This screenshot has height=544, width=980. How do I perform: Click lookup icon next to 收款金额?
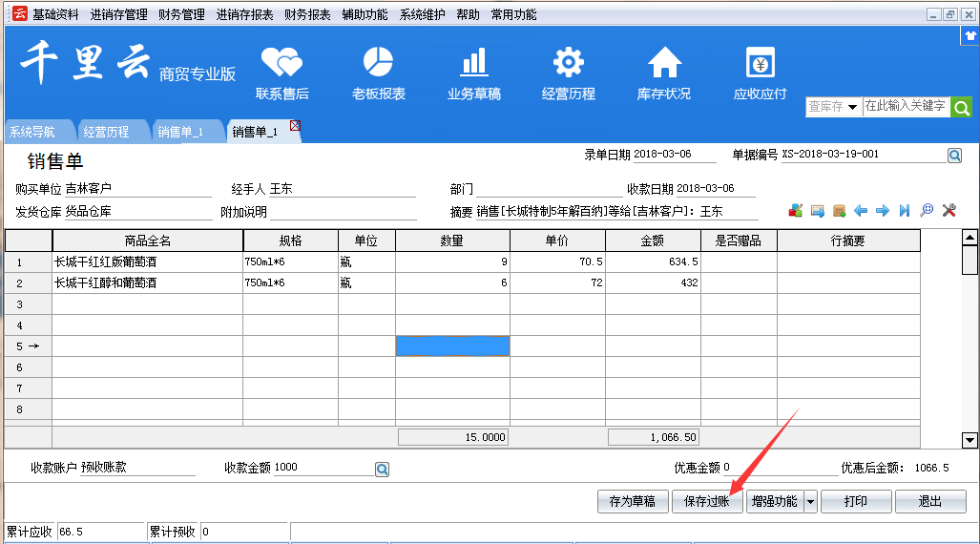(x=382, y=469)
